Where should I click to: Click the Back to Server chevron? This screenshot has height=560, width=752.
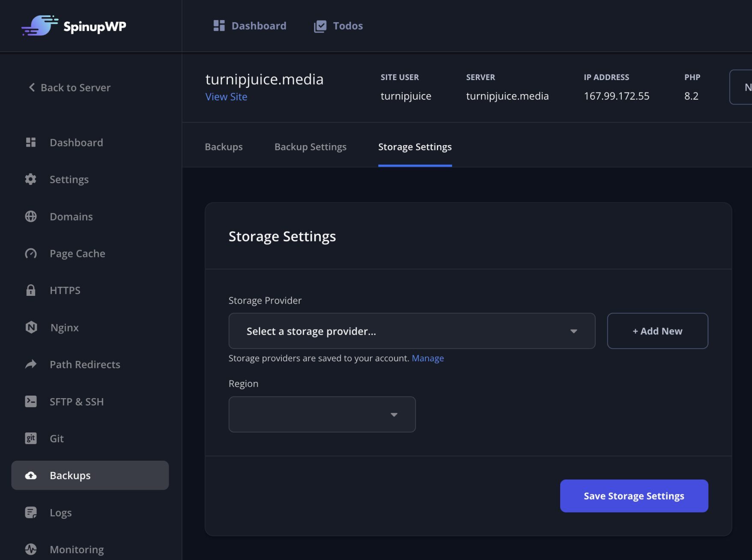point(32,87)
